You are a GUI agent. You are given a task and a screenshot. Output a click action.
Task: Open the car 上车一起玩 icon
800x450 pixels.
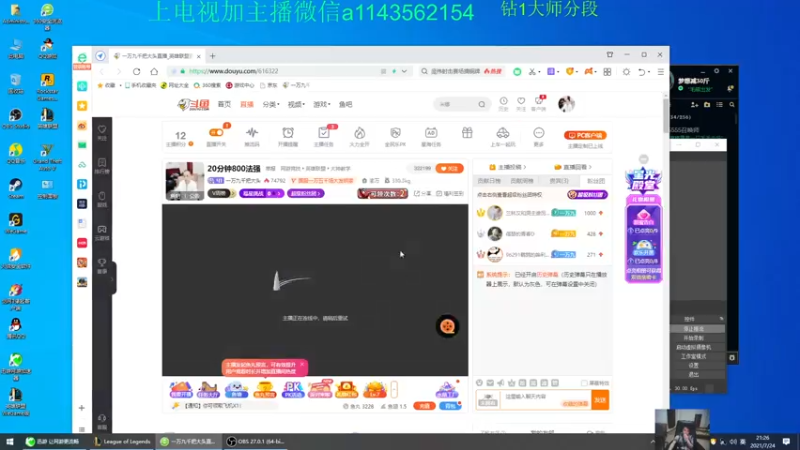(503, 133)
